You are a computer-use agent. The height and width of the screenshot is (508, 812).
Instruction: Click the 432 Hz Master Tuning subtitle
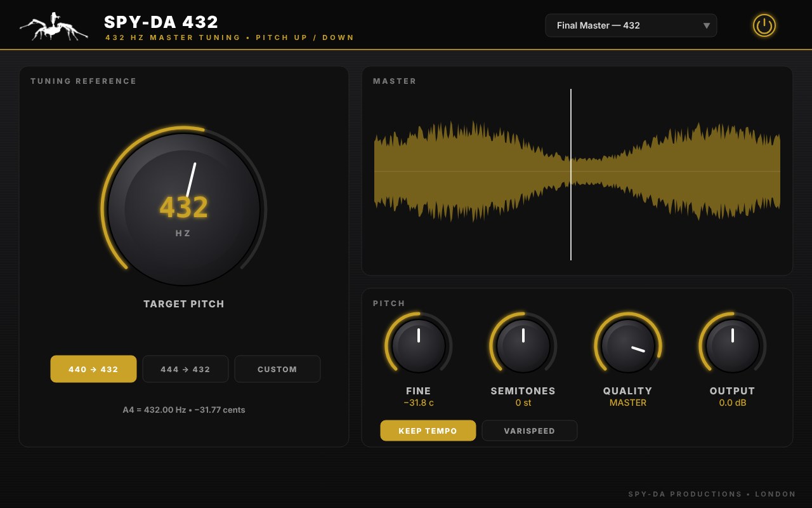pos(230,37)
